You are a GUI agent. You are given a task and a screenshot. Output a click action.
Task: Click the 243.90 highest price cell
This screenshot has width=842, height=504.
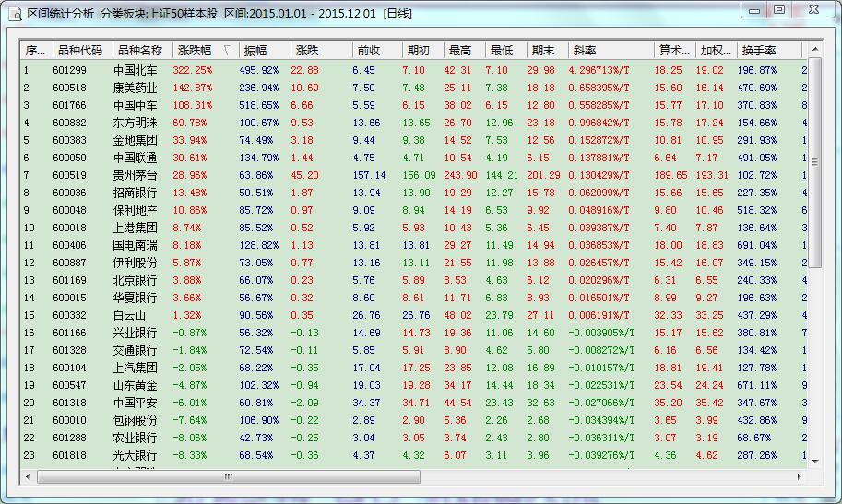click(460, 175)
